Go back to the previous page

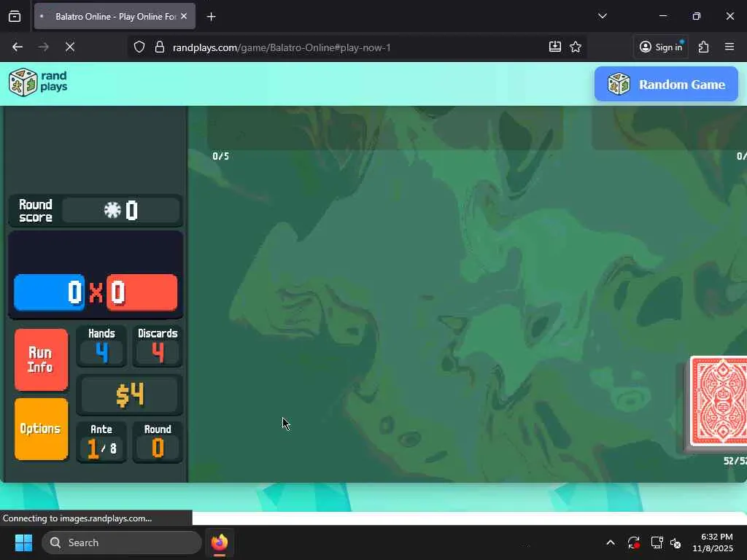[x=18, y=47]
